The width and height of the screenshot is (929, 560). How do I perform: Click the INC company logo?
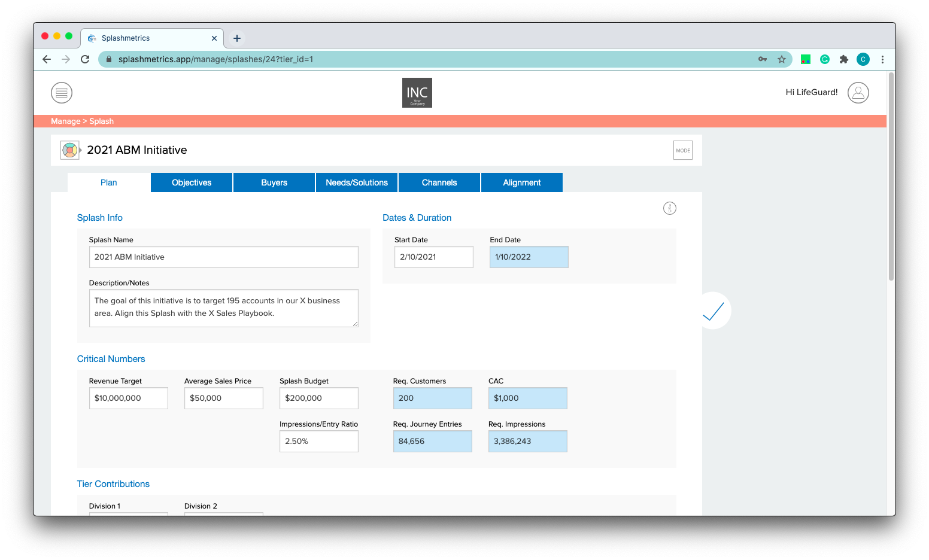417,93
